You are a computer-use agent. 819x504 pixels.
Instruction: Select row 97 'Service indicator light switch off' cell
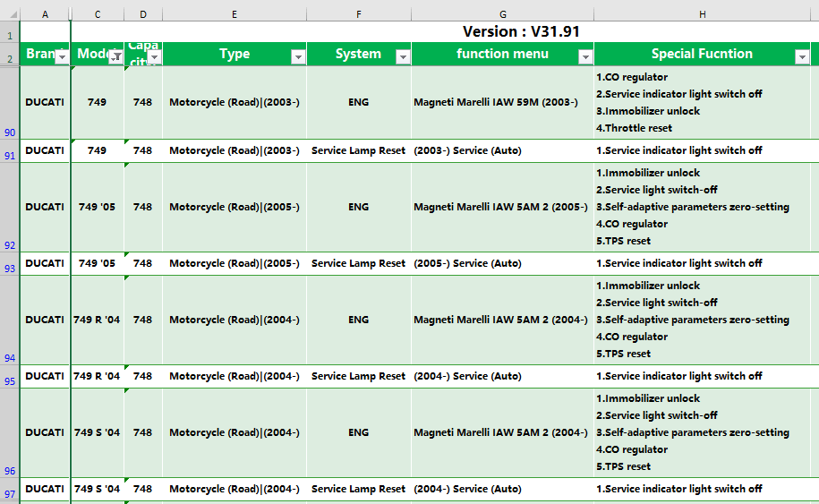pos(703,490)
